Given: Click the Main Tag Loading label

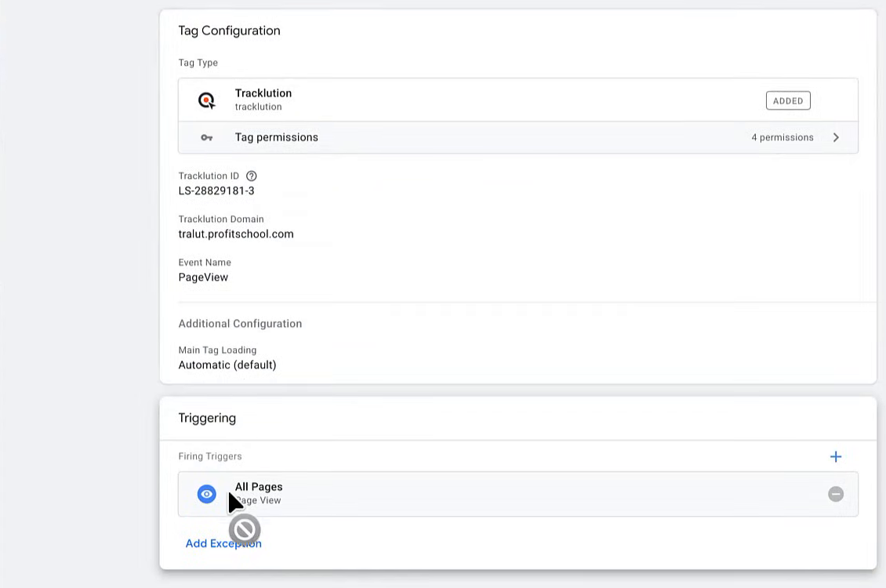Looking at the screenshot, I should [x=217, y=350].
